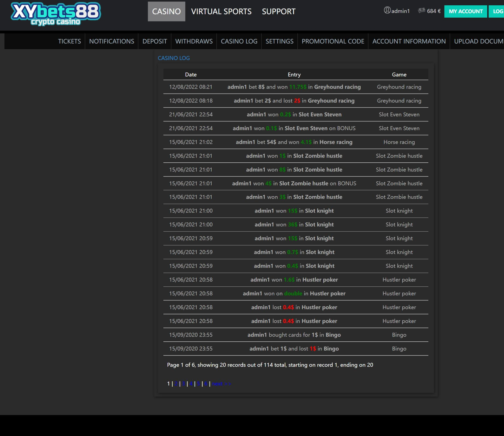
Task: Open the VIRTUAL SPORTS menu item
Action: coord(221,12)
